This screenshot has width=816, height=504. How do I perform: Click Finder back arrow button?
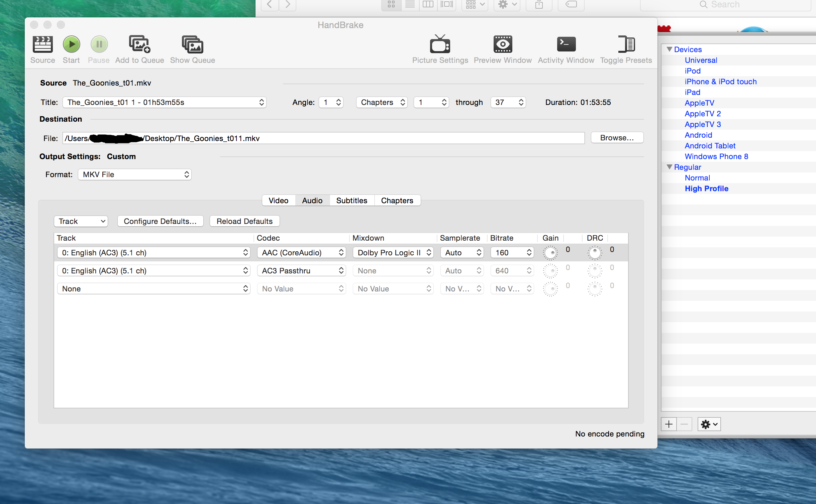tap(270, 5)
